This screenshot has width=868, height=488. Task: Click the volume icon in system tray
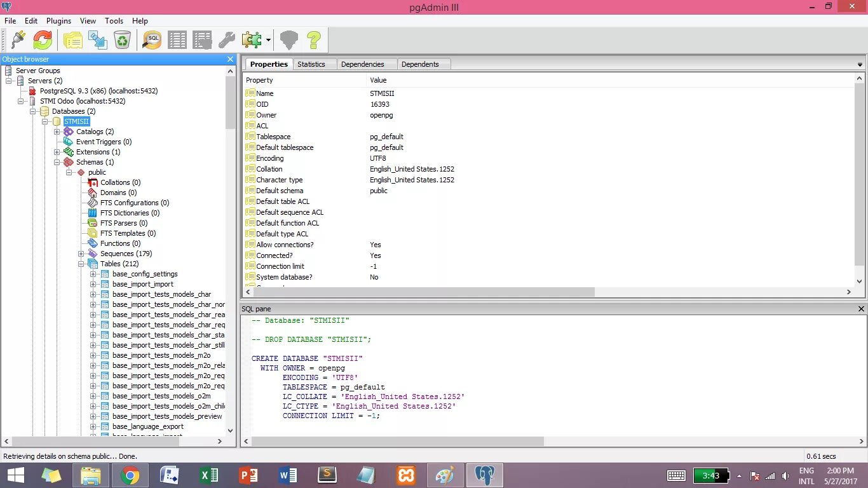785,476
